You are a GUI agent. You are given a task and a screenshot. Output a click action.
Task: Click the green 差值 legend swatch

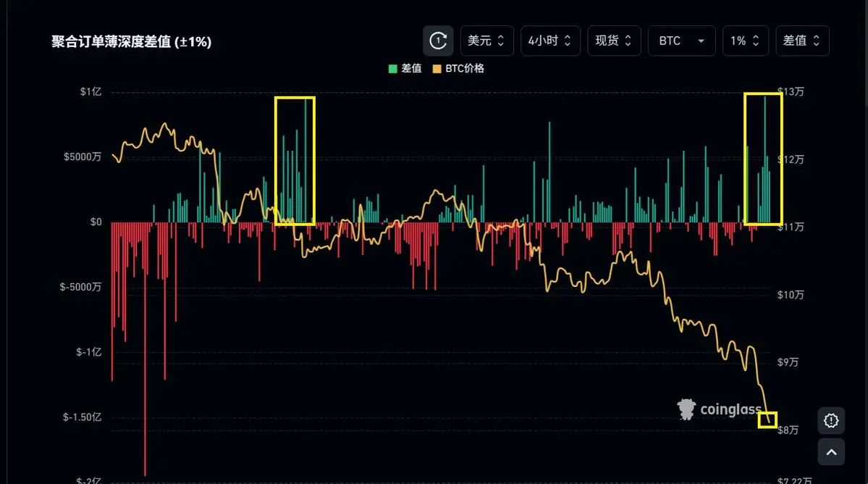pyautogui.click(x=393, y=69)
